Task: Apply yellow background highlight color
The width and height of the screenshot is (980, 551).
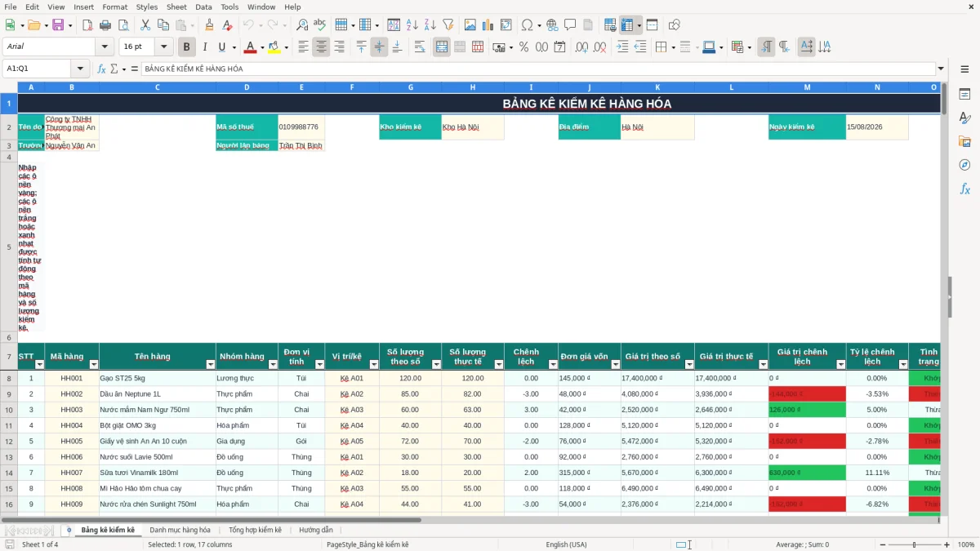Action: click(274, 47)
